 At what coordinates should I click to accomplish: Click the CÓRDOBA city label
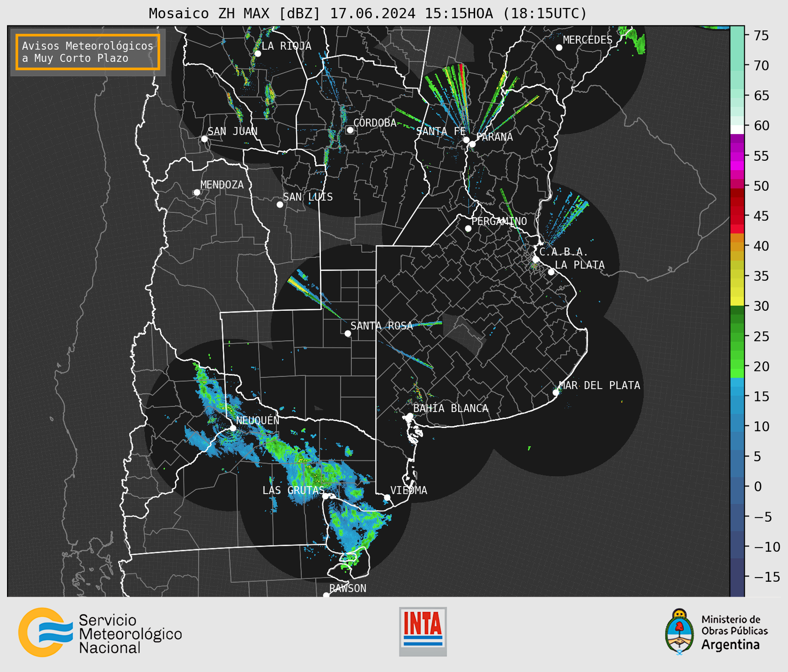(375, 123)
